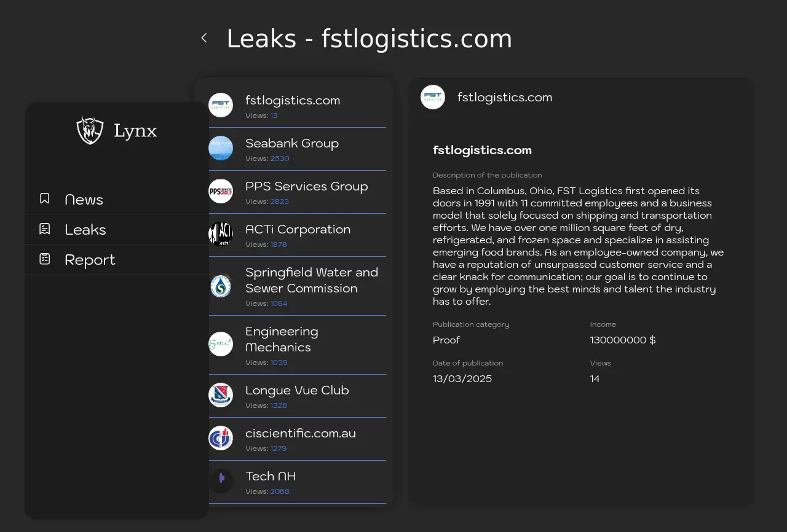Click the Seabank Group logo thumbnail
This screenshot has height=532, width=787.
click(x=221, y=148)
